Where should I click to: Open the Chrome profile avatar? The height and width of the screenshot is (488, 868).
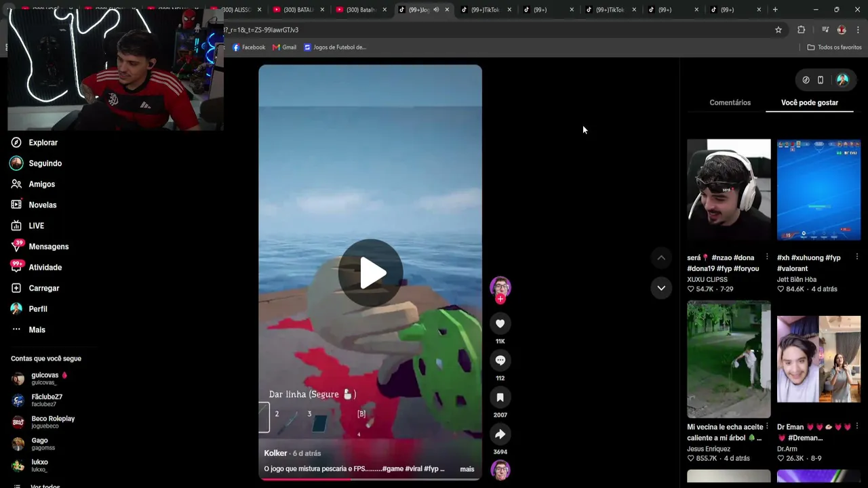coord(842,30)
